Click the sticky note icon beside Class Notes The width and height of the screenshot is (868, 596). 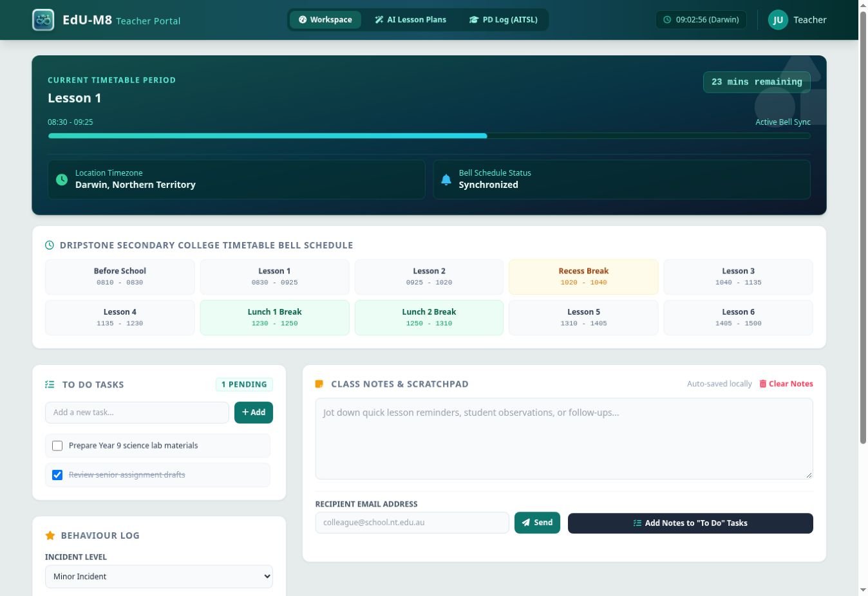coord(319,384)
